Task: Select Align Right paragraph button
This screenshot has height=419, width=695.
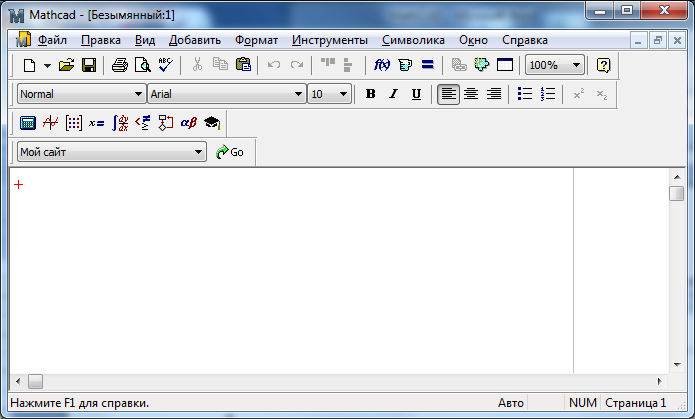Action: (x=494, y=94)
